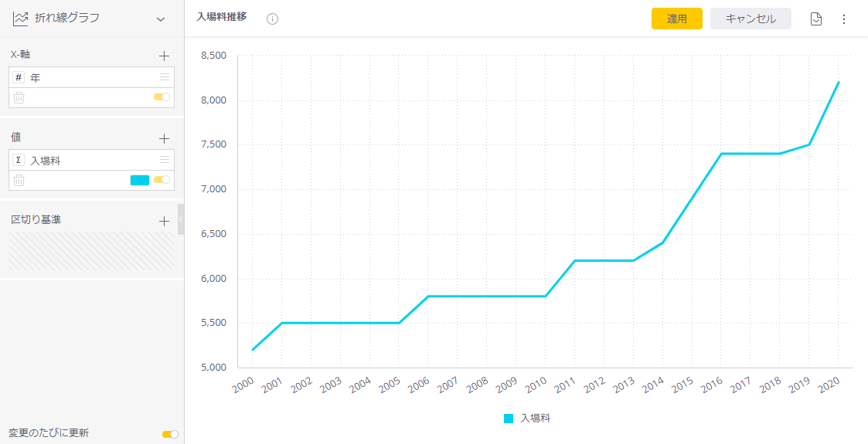This screenshot has height=444, width=868.
Task: Add a field to X-軸 with plus
Action: point(164,56)
